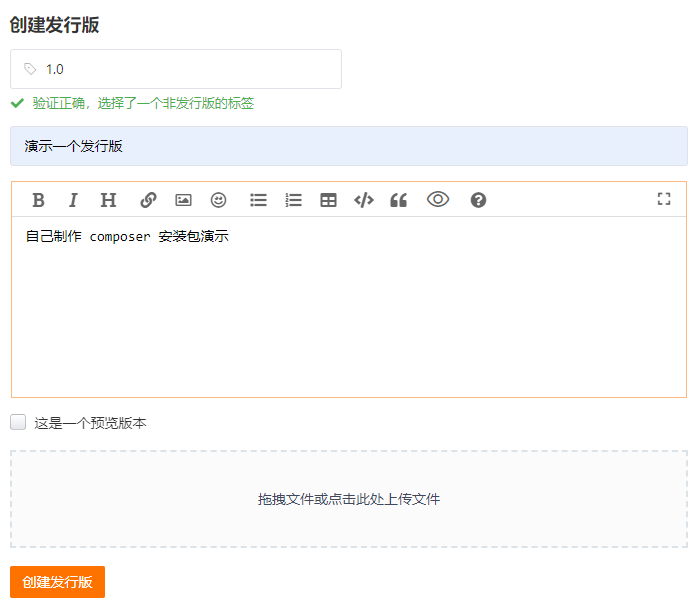Click the 创建发行版 page heading
This screenshot has width=700, height=606.
point(54,25)
